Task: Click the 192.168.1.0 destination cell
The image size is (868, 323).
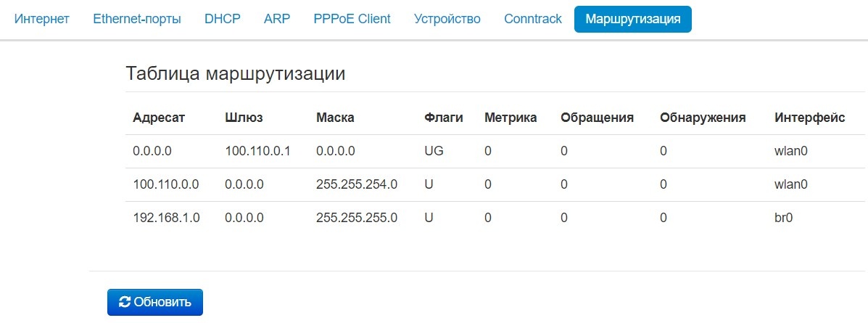Action: [x=166, y=218]
